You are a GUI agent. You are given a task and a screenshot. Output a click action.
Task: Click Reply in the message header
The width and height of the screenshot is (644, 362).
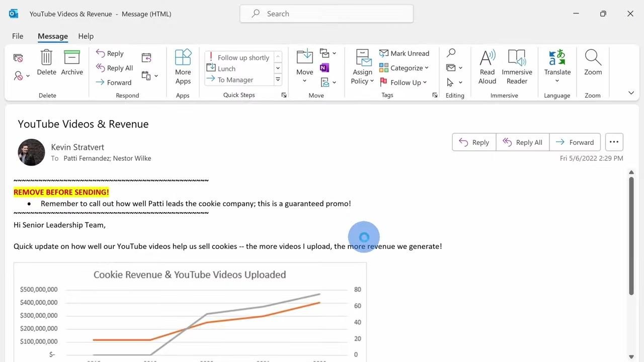(x=474, y=142)
